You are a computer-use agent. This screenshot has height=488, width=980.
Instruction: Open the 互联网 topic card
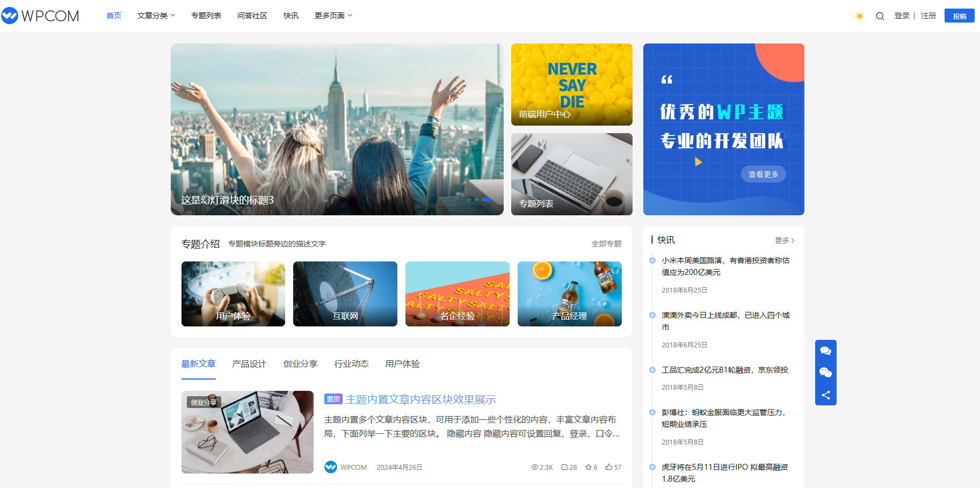(345, 294)
